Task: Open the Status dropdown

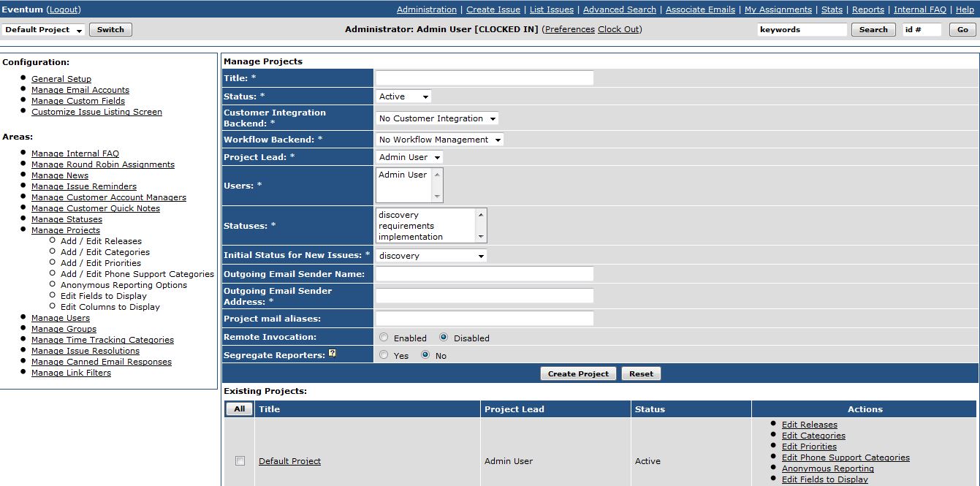Action: [x=404, y=96]
